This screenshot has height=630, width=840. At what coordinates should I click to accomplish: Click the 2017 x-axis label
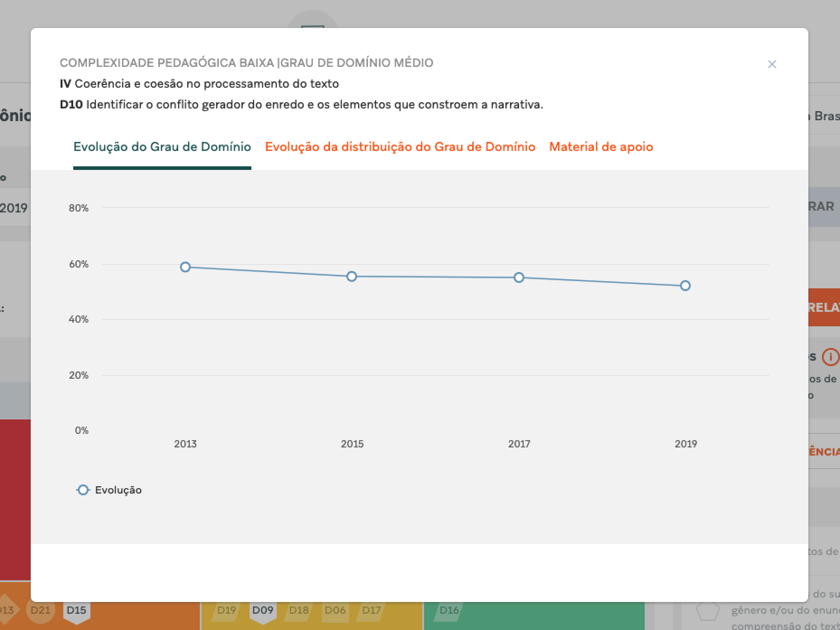click(x=519, y=444)
